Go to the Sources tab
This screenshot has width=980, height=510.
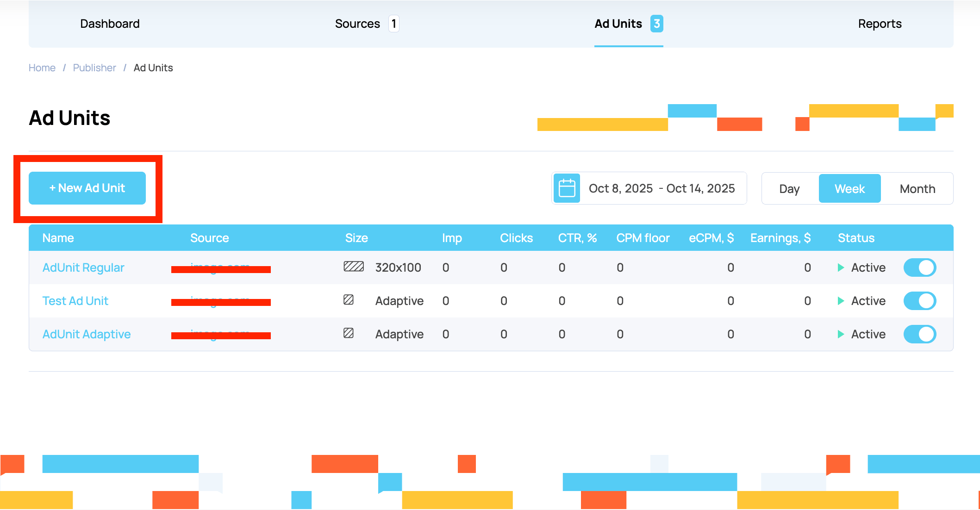pos(357,23)
